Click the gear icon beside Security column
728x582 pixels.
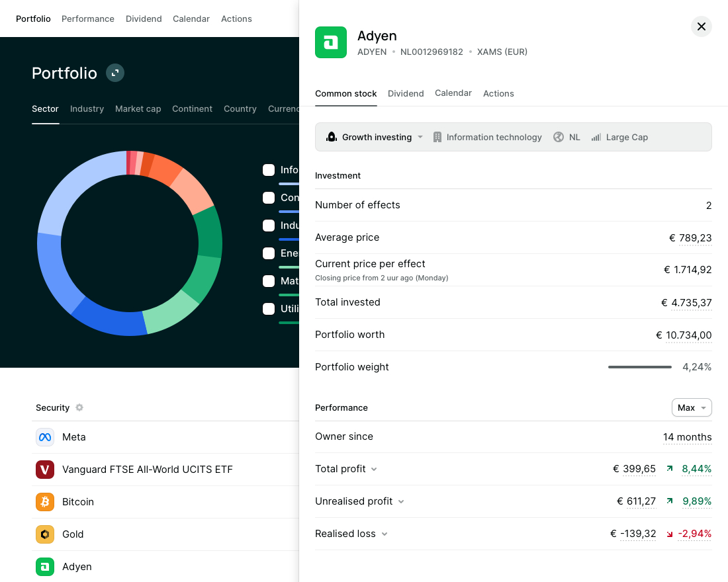tap(79, 407)
